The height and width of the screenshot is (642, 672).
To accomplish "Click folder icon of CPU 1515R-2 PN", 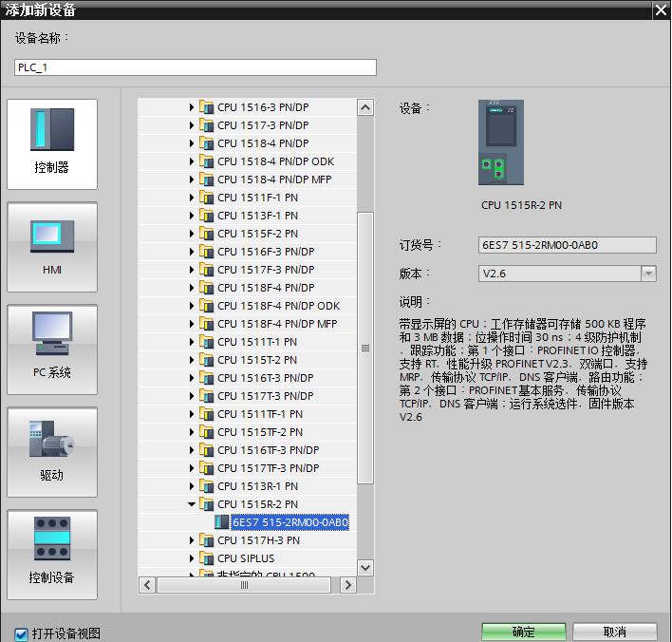I will 207,504.
